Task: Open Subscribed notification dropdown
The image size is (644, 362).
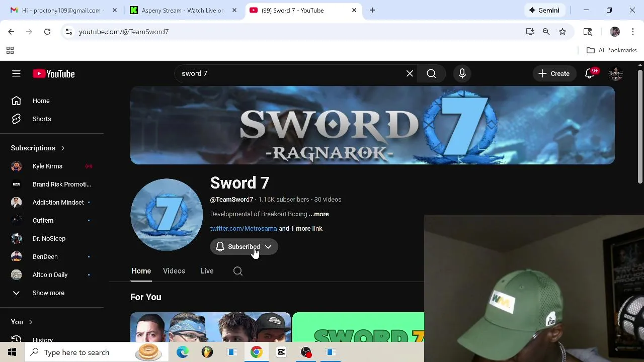Action: coord(244,247)
